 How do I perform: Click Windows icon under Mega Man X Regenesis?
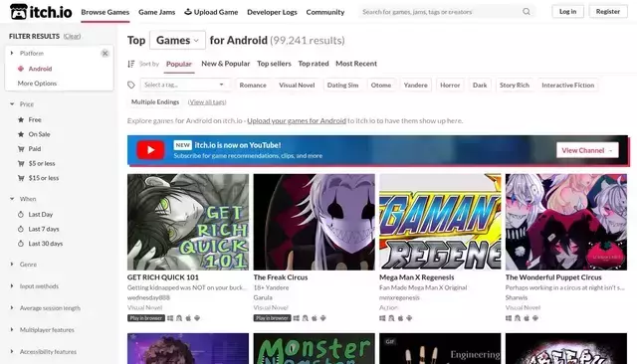point(382,318)
